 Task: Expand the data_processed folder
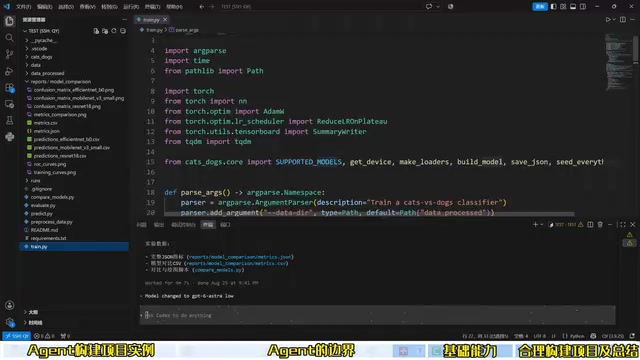(x=27, y=73)
